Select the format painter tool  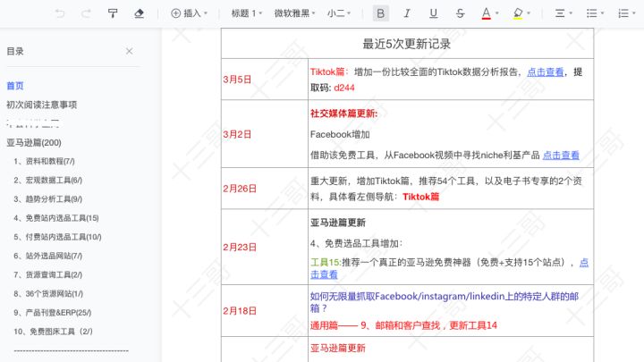pos(112,13)
